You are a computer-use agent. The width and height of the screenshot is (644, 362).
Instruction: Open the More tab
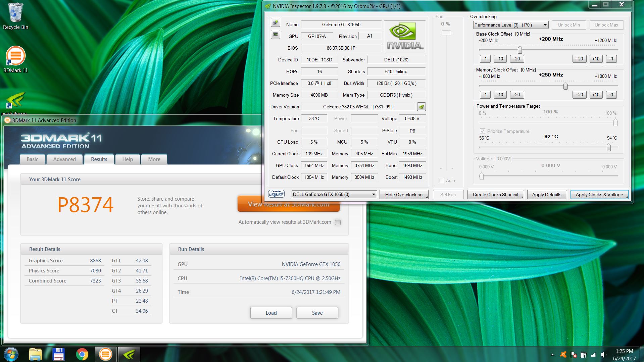154,159
